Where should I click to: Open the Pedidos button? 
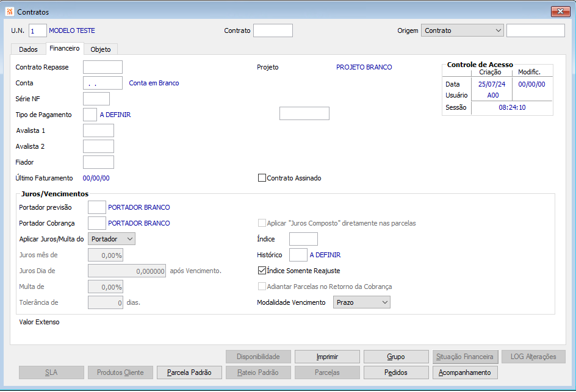396,372
